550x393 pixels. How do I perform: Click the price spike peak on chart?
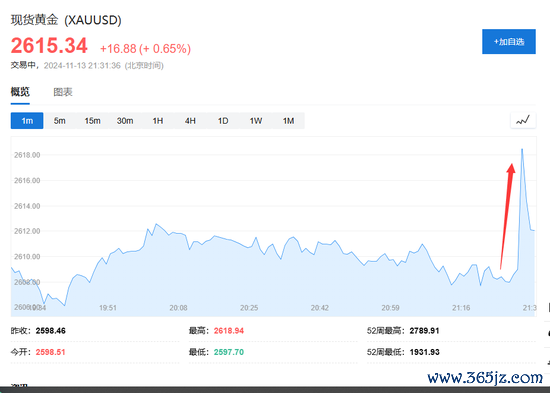(522, 149)
